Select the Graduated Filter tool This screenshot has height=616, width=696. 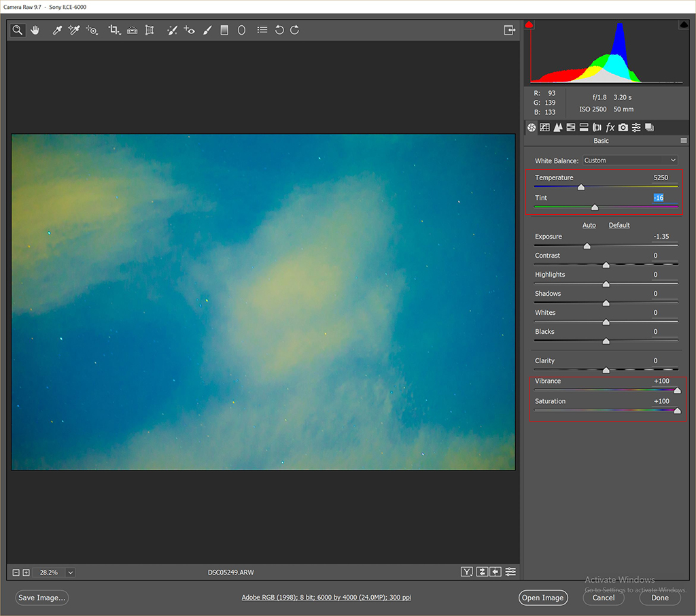[224, 30]
